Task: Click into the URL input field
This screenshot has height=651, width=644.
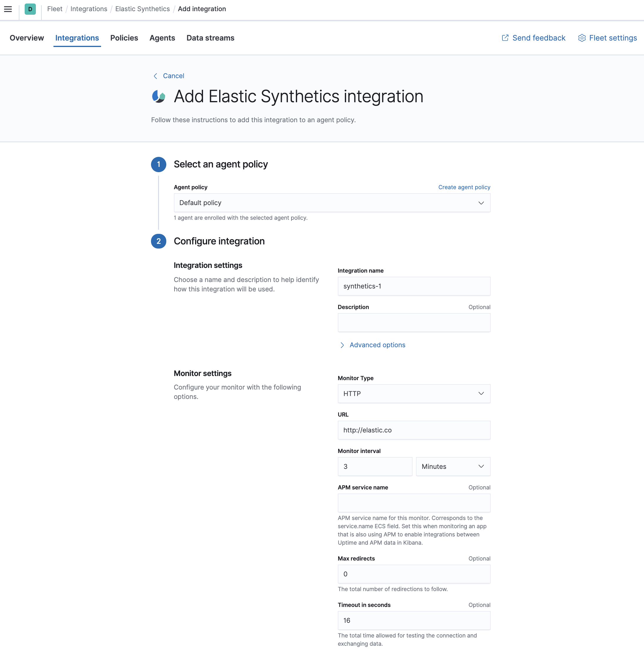Action: 414,430
